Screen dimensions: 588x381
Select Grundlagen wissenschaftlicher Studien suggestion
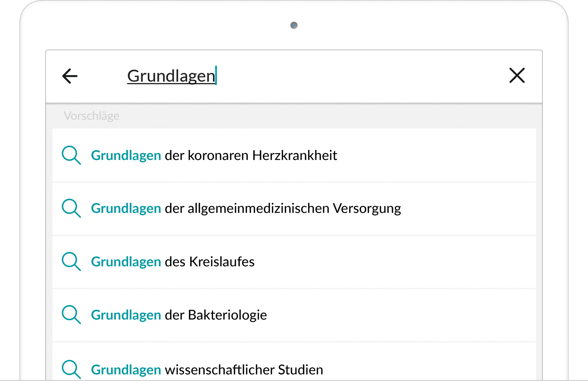tap(294, 362)
